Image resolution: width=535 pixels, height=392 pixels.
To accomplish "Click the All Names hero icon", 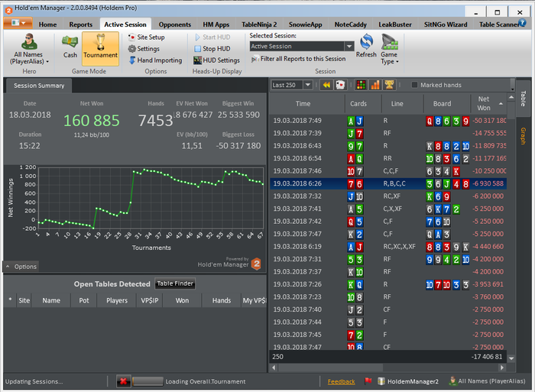I will (x=29, y=41).
